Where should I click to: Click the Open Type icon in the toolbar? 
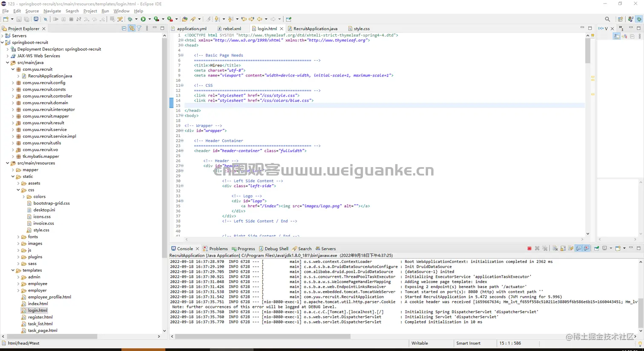[x=184, y=19]
